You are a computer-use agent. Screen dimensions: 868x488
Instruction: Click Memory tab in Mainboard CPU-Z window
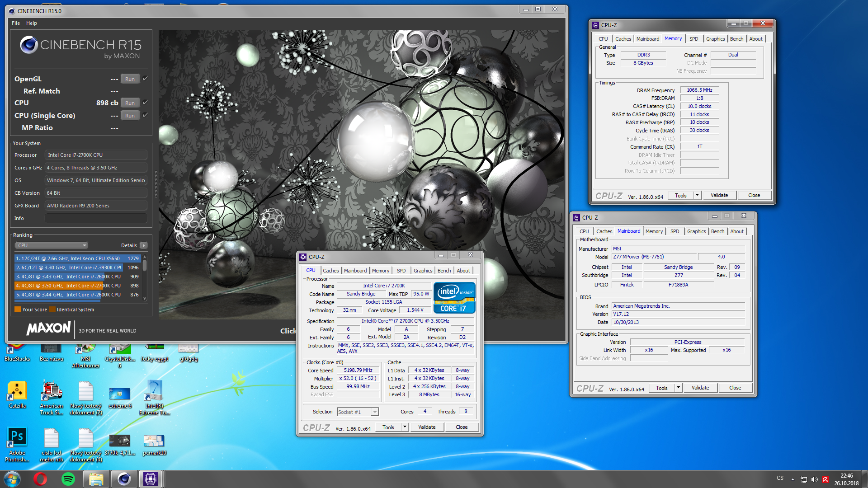tap(654, 231)
